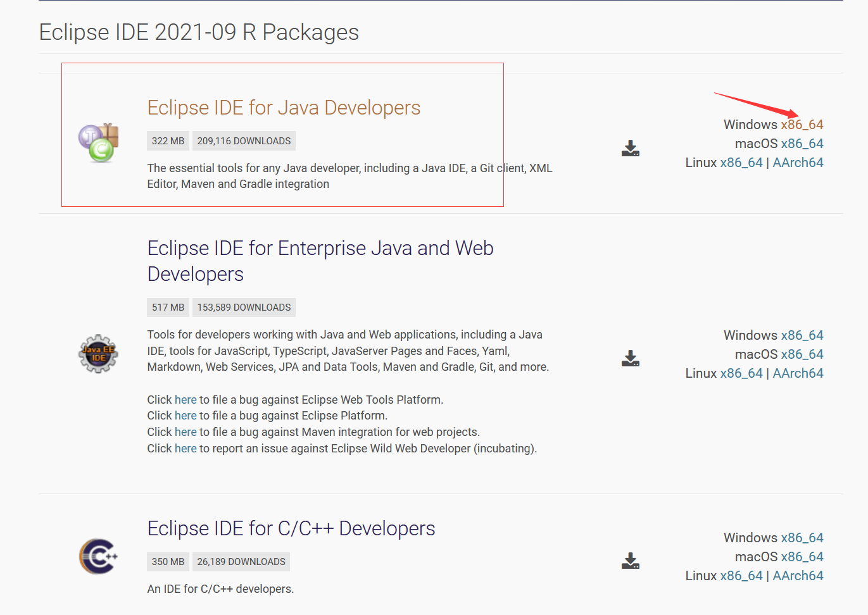Screen dimensions: 868x615
Task: Download Linux AArch64 Java Developers build
Action: (798, 163)
